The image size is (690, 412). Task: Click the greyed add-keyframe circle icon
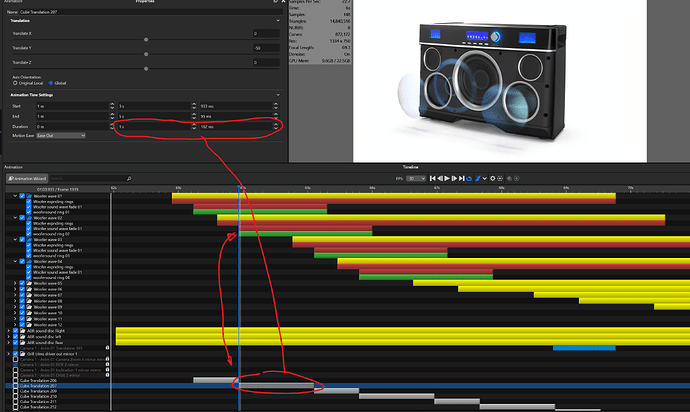point(517,178)
